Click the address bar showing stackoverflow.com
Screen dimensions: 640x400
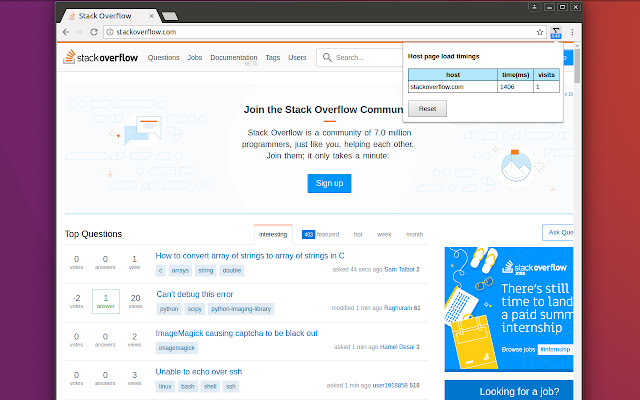[324, 32]
